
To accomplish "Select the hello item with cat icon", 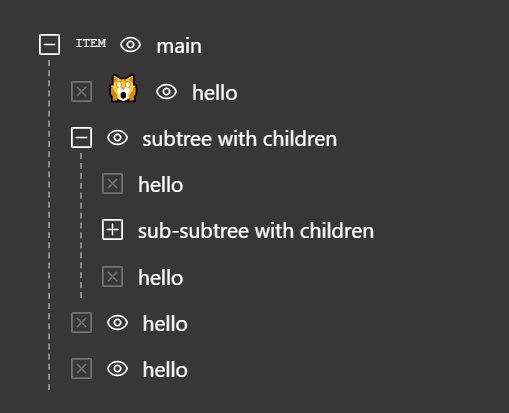I will [214, 93].
